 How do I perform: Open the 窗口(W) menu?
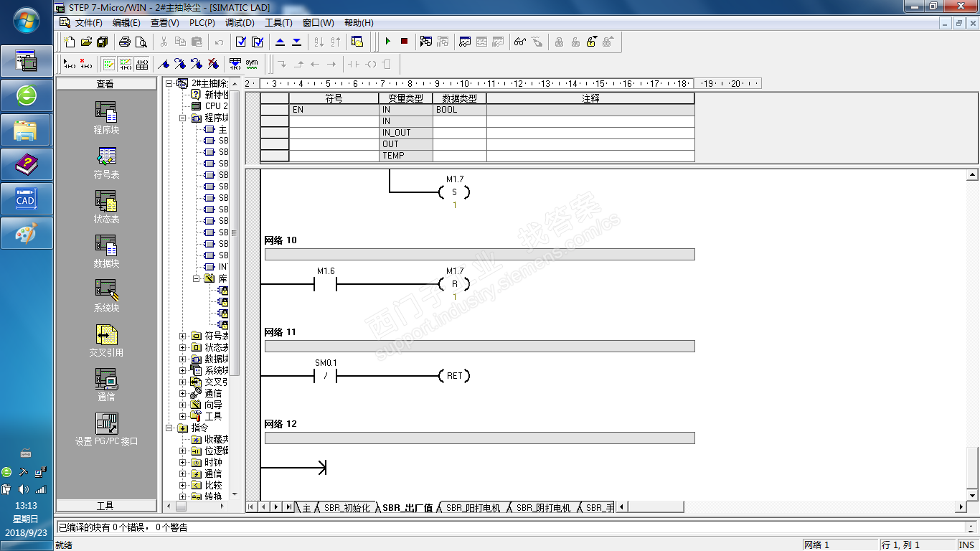(319, 23)
